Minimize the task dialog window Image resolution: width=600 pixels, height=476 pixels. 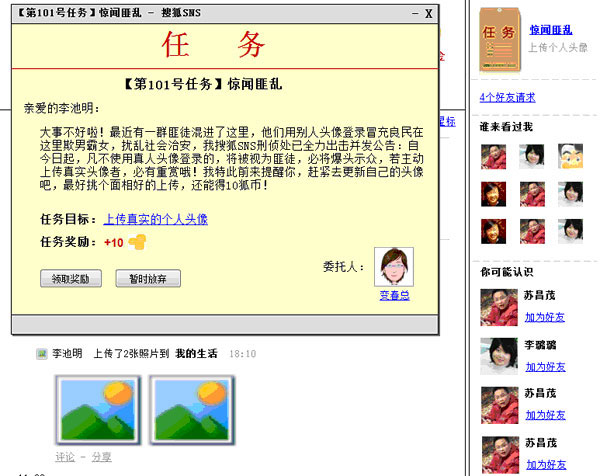415,14
